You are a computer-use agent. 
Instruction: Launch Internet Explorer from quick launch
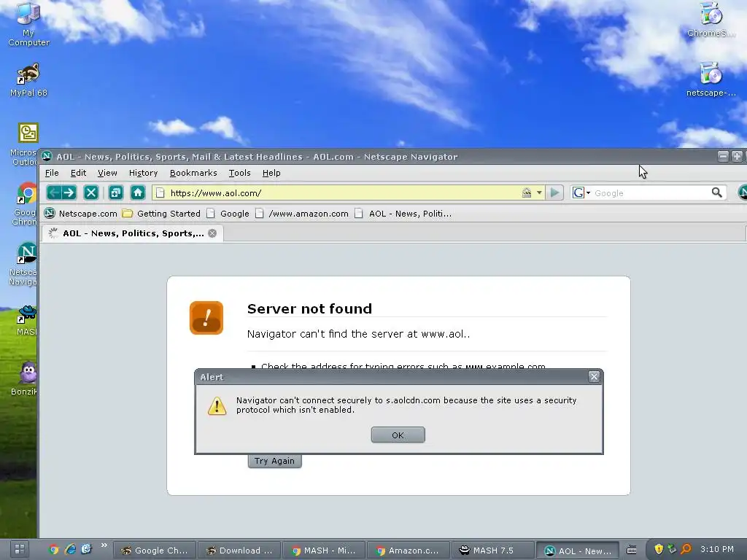click(x=70, y=550)
